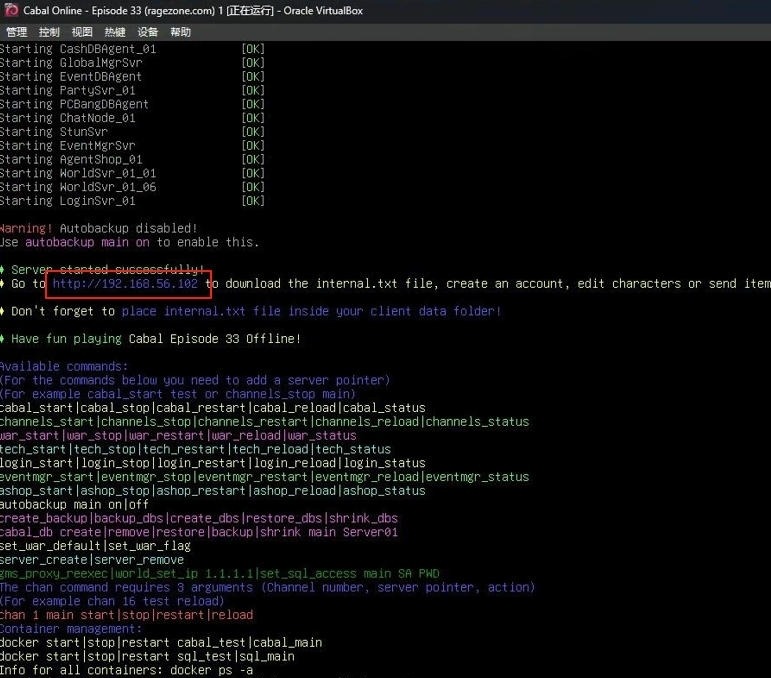Viewport: 771px width, 678px height.
Task: Open the 设备 menu
Action: tap(148, 32)
